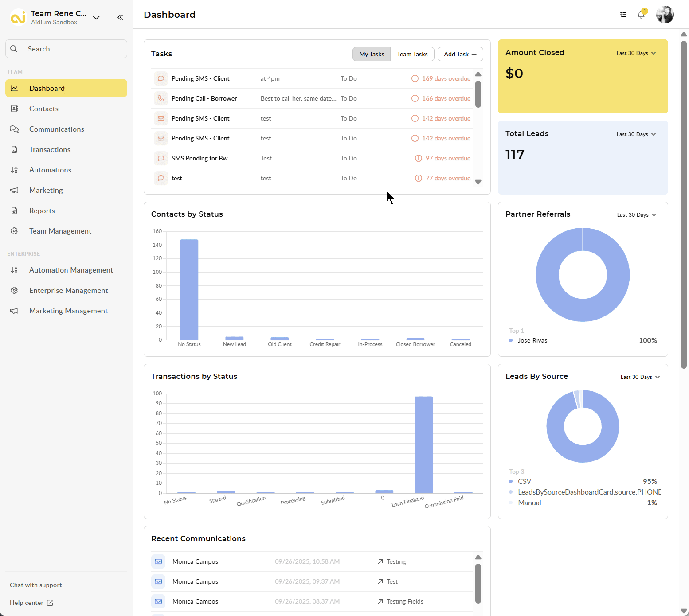Click the Marketing megaphone icon in sidebar

[x=14, y=190]
